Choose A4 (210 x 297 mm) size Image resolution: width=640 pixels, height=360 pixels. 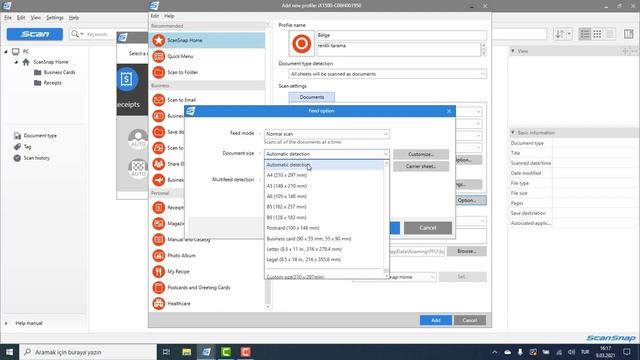[x=324, y=175]
